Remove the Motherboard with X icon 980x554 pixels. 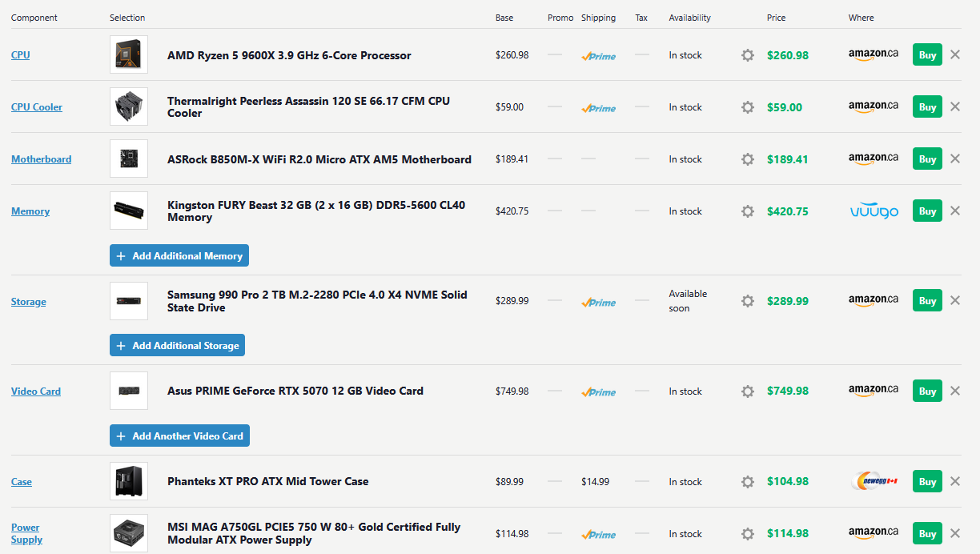pyautogui.click(x=955, y=159)
